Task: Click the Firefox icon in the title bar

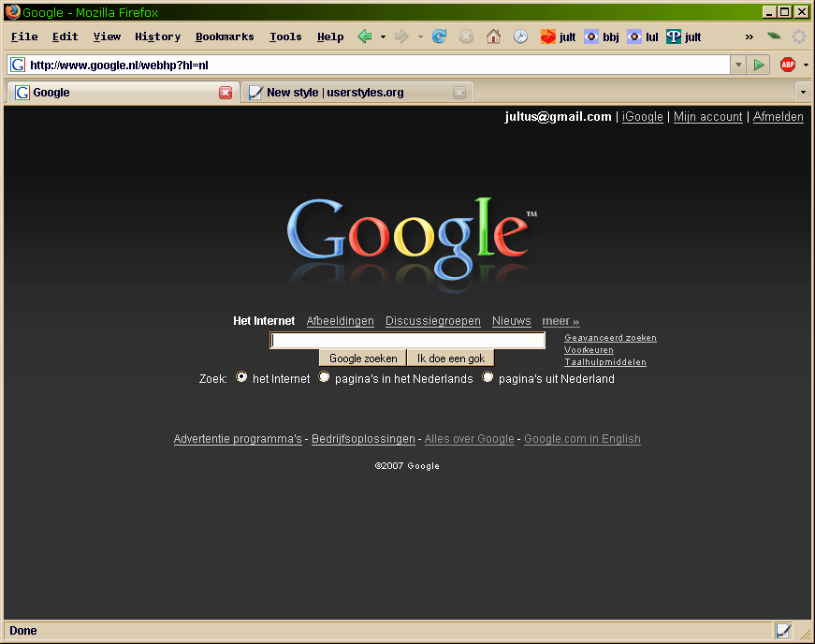Action: pyautogui.click(x=12, y=11)
